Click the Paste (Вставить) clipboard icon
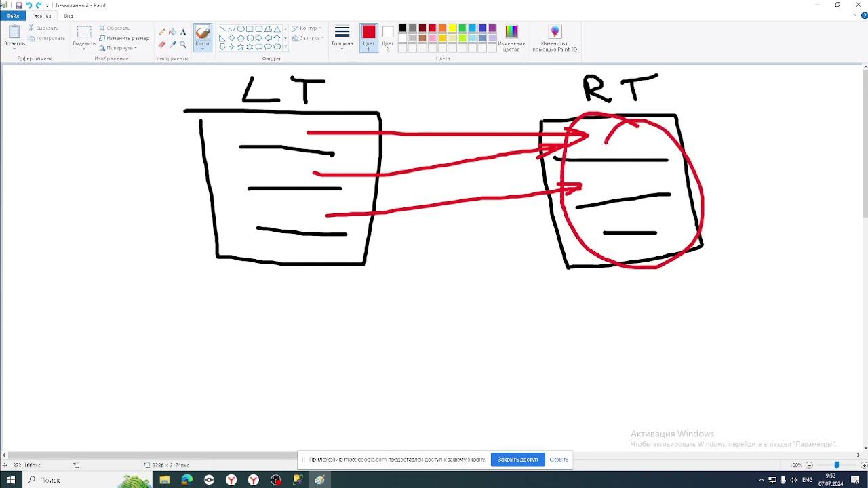This screenshot has height=488, width=868. pos(14,32)
